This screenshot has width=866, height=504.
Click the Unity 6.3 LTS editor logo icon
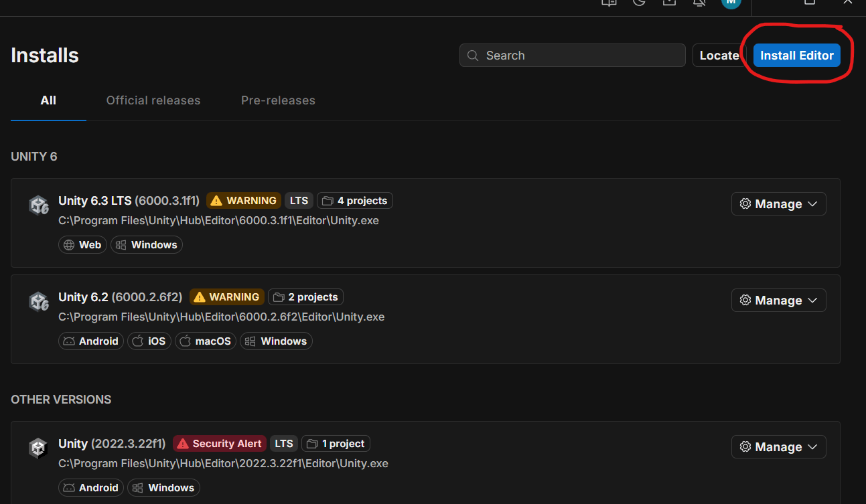38,205
